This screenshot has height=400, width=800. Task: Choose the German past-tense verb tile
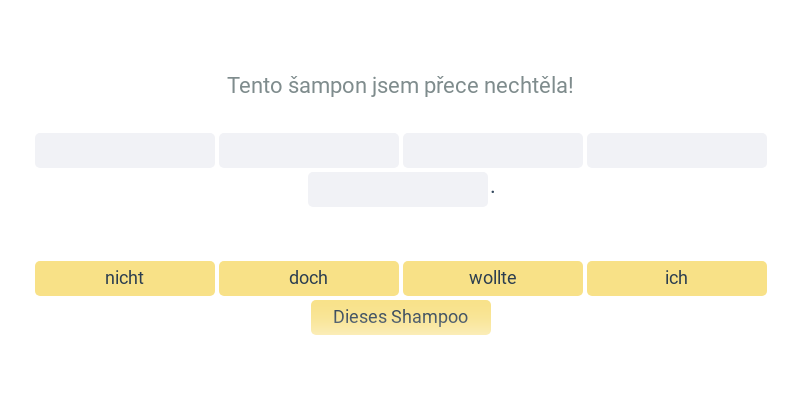(493, 278)
